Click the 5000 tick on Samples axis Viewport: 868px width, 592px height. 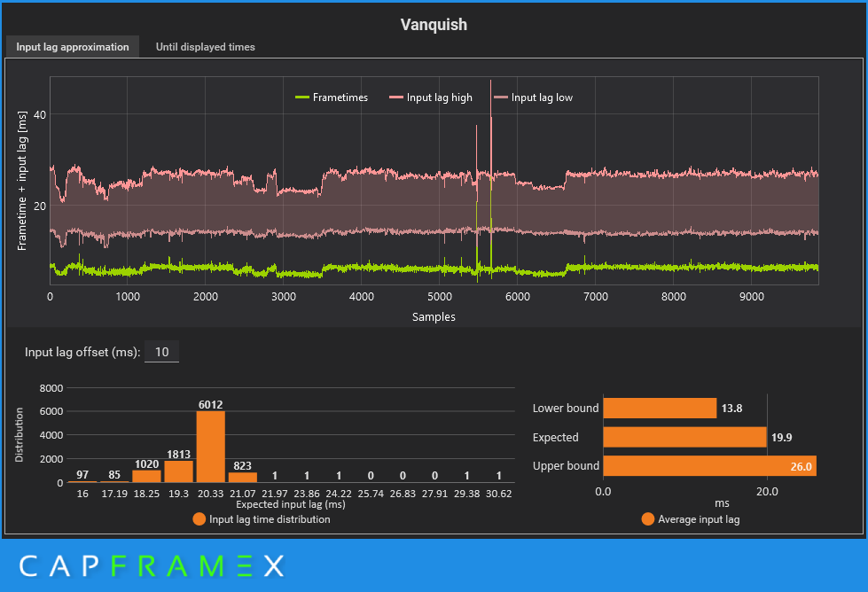(x=440, y=297)
